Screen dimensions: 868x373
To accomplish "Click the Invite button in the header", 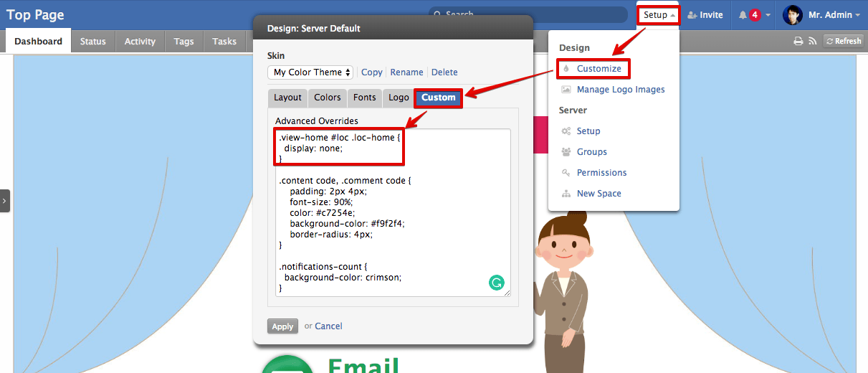I will click(705, 15).
